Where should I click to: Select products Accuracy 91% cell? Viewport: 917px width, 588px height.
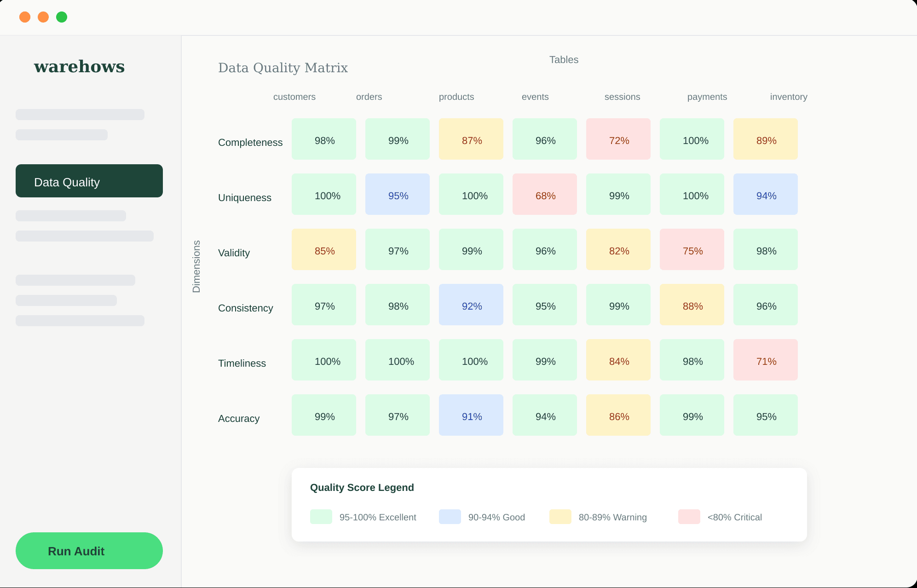point(471,415)
